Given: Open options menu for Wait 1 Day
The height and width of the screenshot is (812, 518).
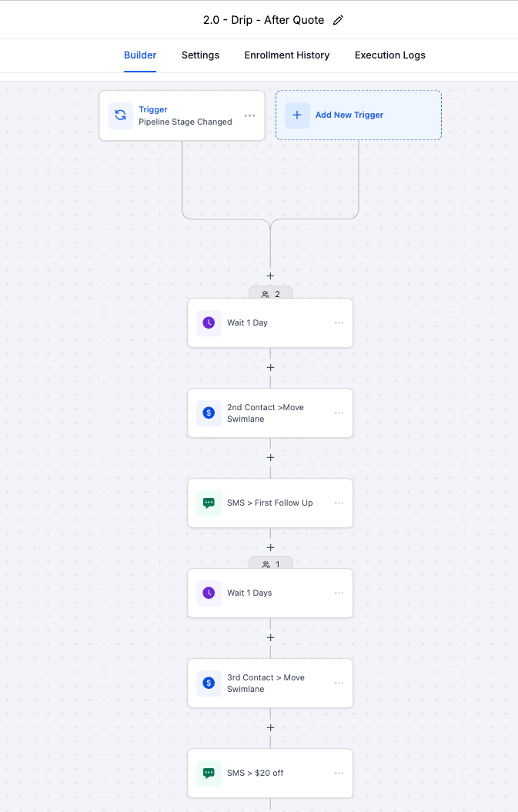Looking at the screenshot, I should pos(339,323).
